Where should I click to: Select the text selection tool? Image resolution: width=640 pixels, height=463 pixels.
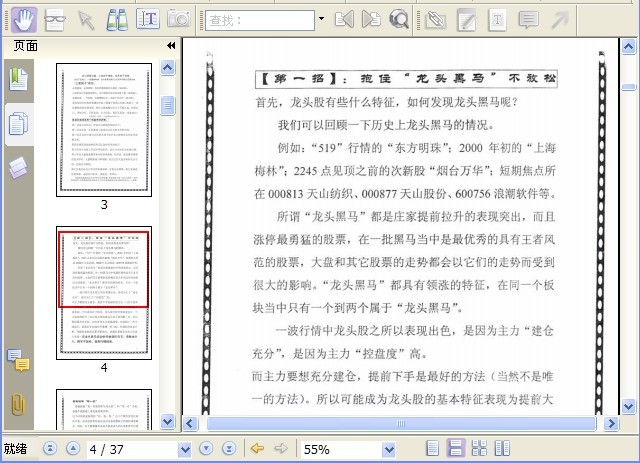click(x=148, y=20)
